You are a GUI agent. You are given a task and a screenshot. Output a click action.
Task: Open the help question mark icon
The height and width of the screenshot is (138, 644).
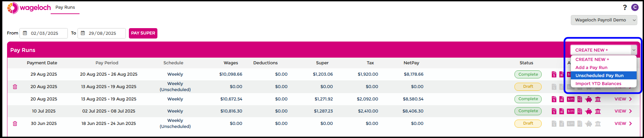point(625,7)
